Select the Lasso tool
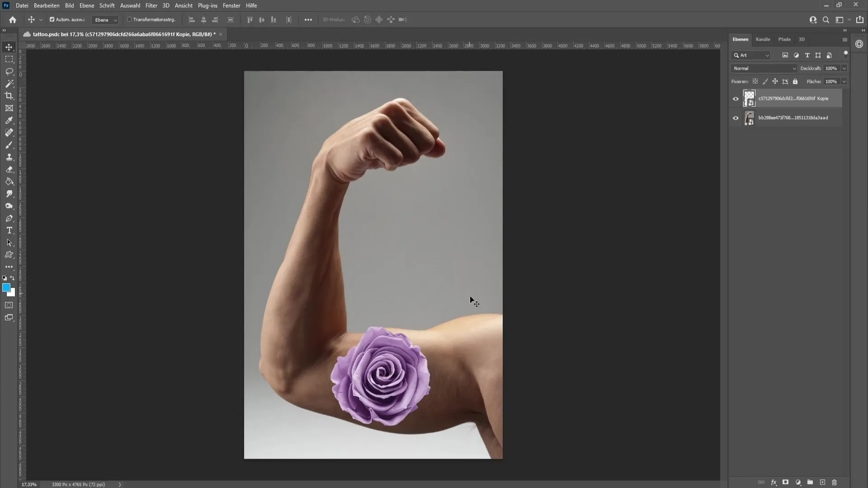The height and width of the screenshot is (488, 868). [x=9, y=71]
